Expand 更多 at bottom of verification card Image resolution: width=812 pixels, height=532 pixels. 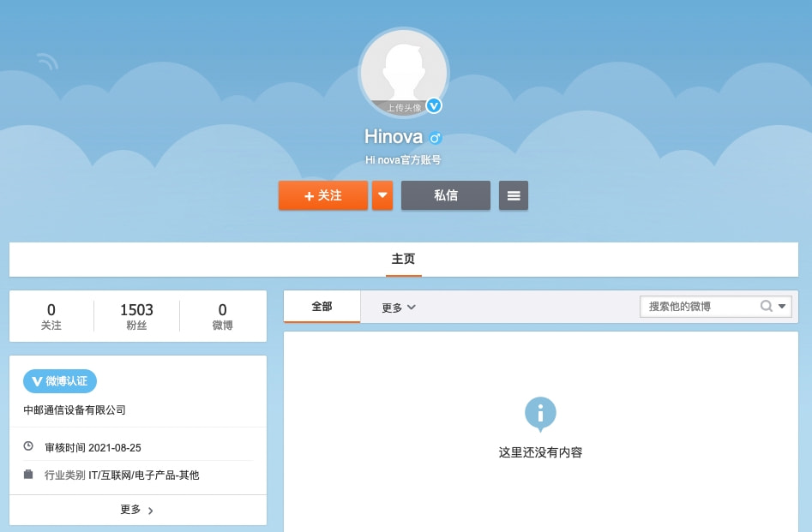coord(138,510)
